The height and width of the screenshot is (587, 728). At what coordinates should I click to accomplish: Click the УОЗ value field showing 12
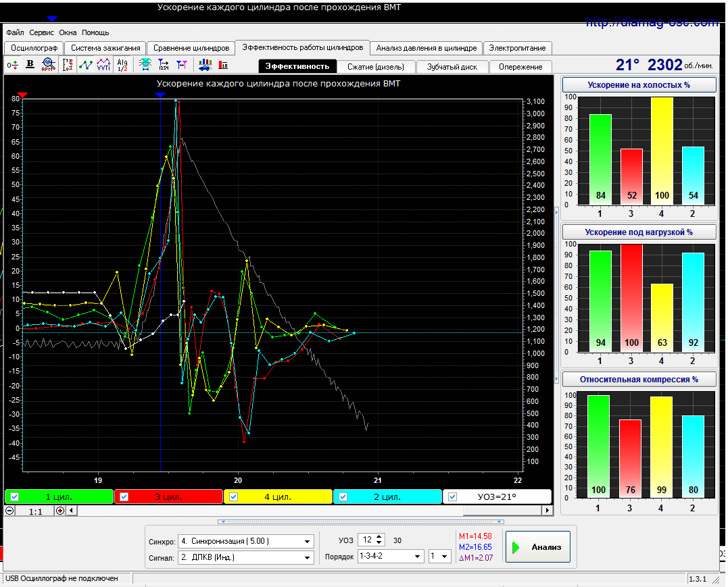pyautogui.click(x=367, y=540)
